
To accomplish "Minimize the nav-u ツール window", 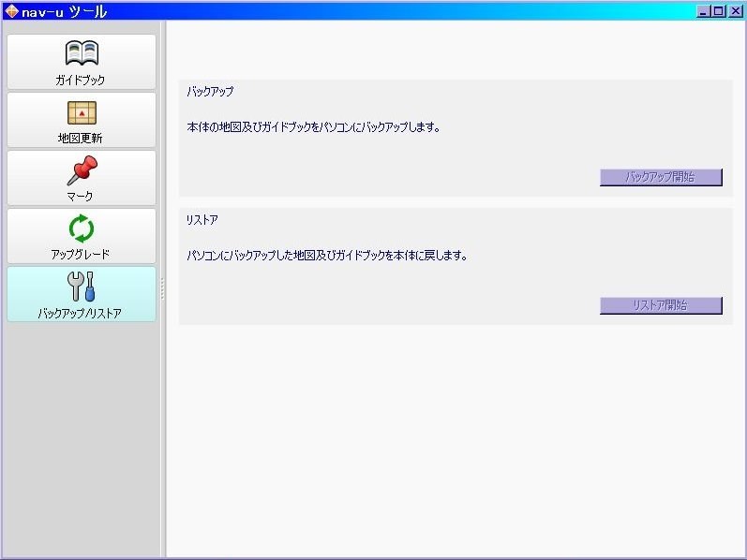I will tap(703, 11).
